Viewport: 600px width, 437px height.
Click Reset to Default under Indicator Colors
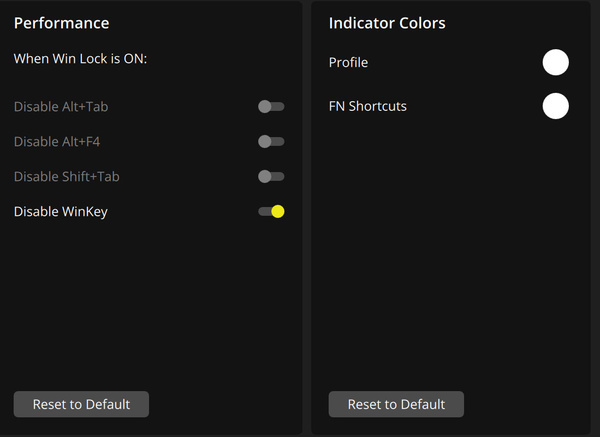click(396, 404)
